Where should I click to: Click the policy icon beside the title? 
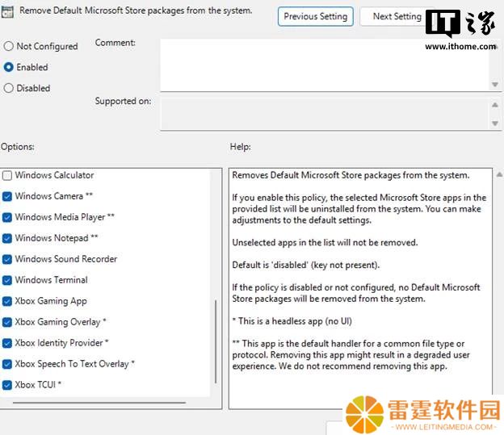[7, 12]
